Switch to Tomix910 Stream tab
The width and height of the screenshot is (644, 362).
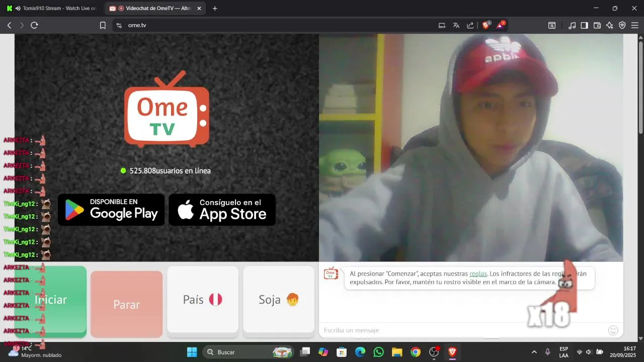click(x=52, y=8)
